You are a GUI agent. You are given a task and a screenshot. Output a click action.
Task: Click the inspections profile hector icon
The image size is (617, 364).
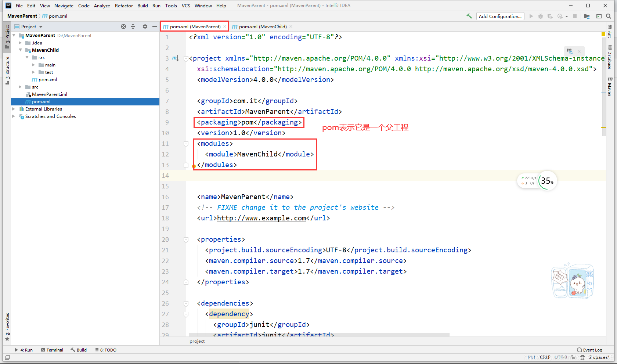tap(582, 357)
